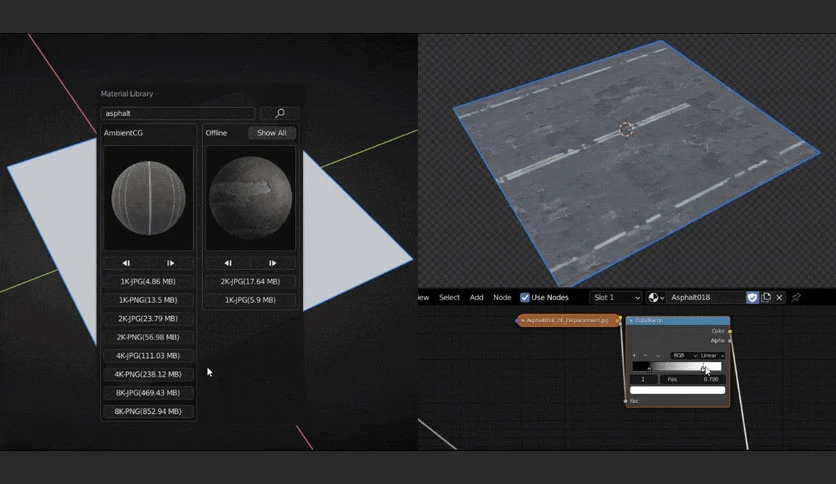Viewport: 836px width, 484px height.
Task: Select the white color stop on the ramp
Action: (703, 368)
